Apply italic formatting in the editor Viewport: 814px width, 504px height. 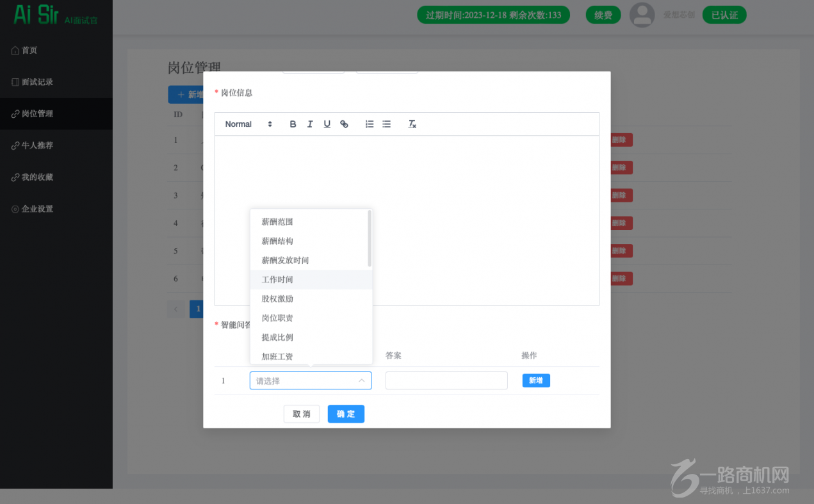click(x=310, y=124)
